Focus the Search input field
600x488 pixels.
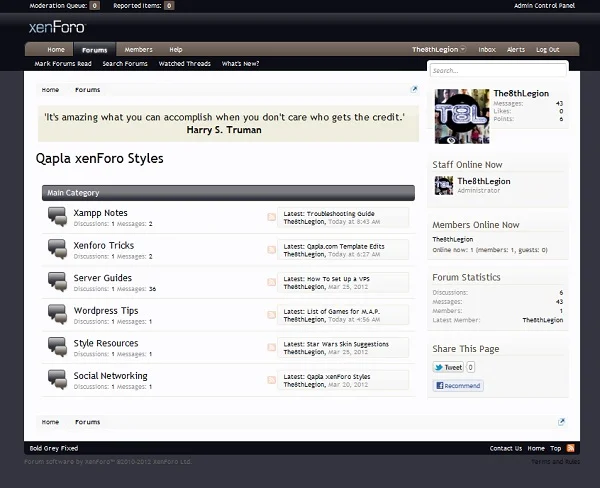pyautogui.click(x=498, y=70)
